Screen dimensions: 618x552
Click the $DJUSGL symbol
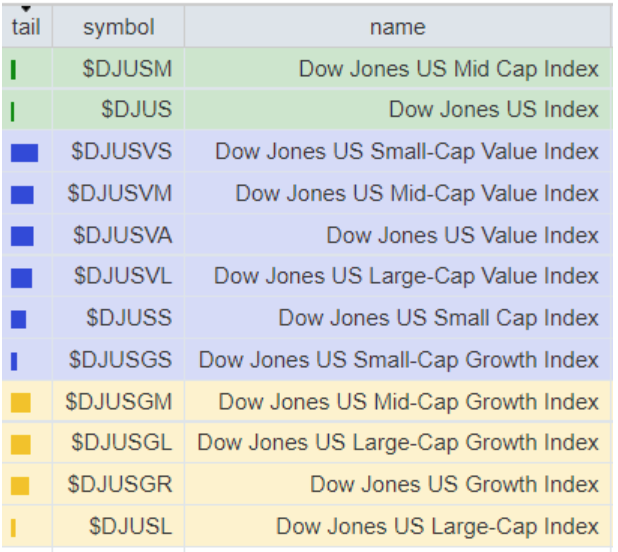(x=120, y=443)
